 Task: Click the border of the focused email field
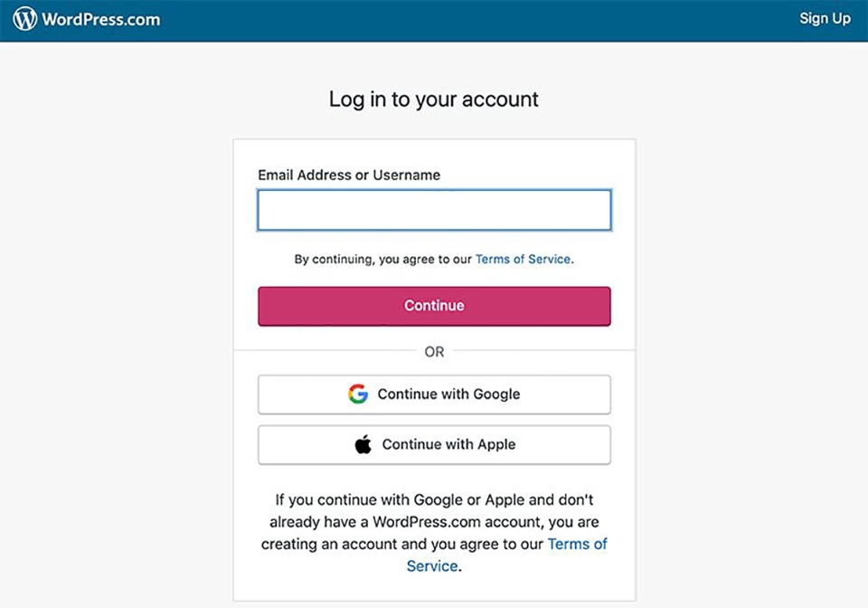point(434,188)
